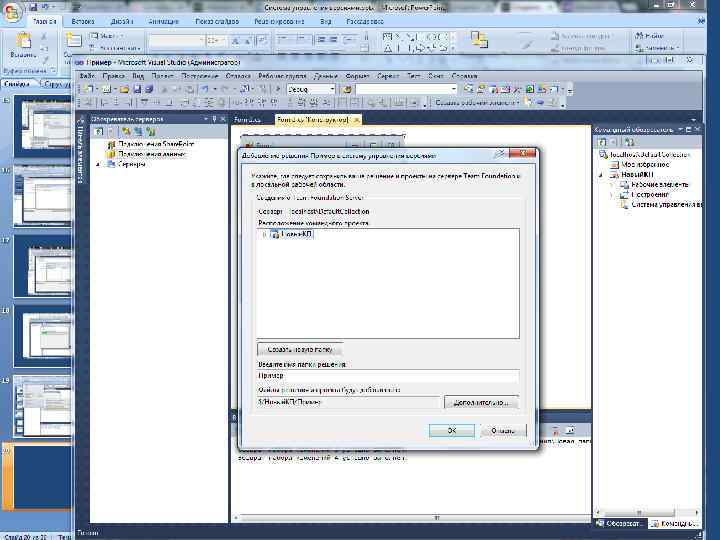Click the Refresh icon in Server Explorer
720x540 pixels.
98,132
